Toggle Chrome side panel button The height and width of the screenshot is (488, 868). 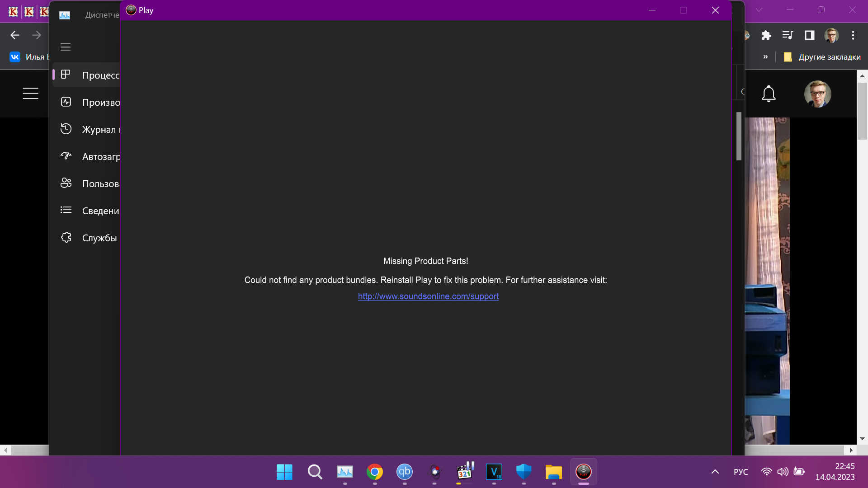pos(809,35)
